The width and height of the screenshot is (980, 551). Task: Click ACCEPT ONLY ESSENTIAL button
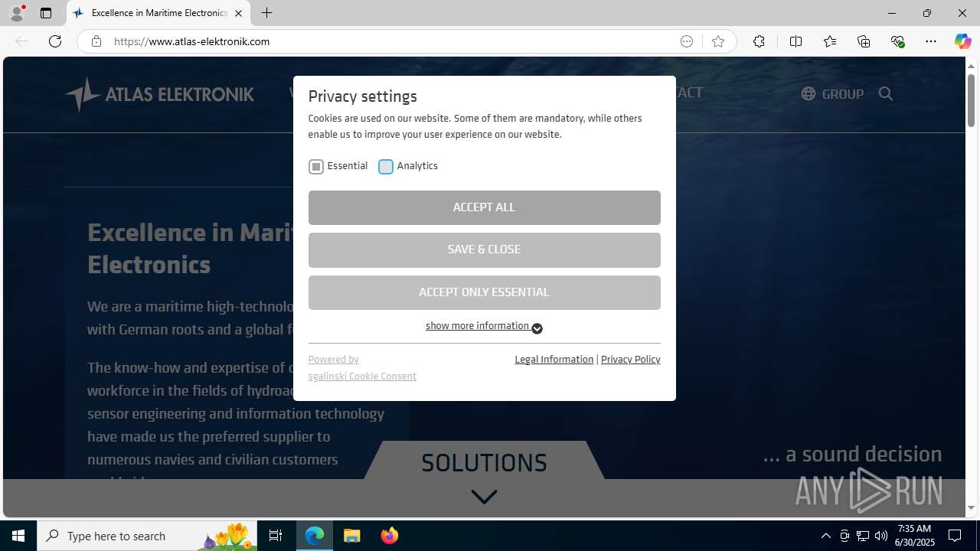coord(484,292)
